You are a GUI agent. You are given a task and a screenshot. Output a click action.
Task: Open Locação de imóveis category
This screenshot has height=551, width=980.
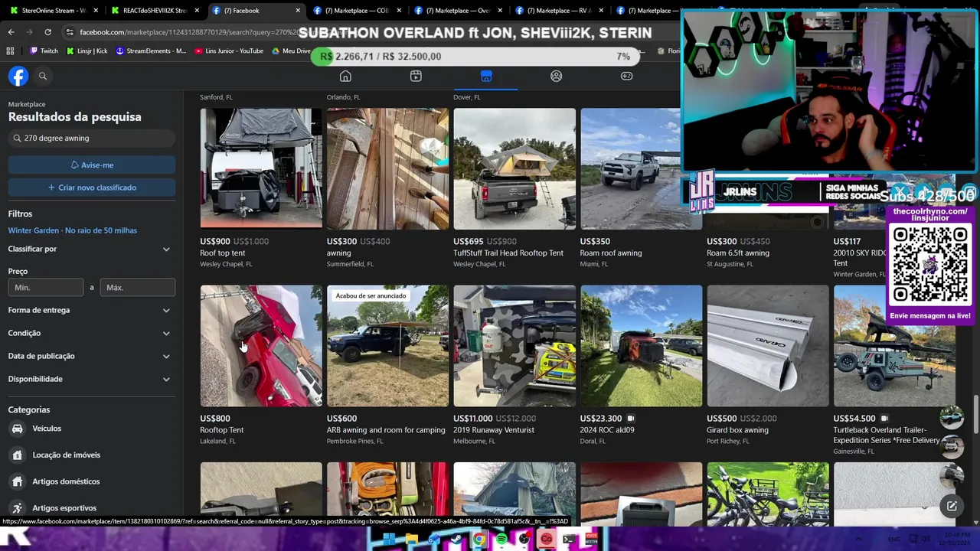pos(90,455)
